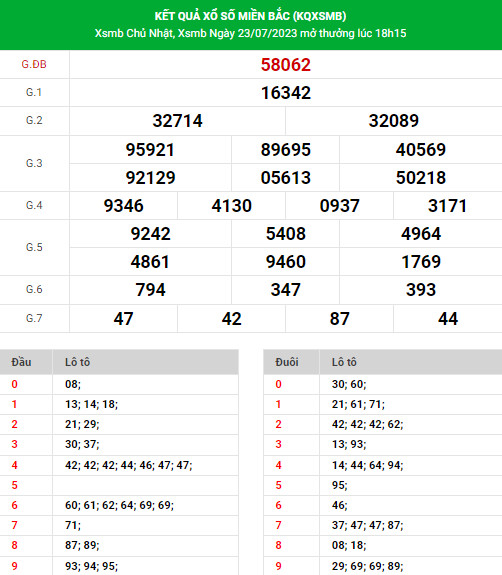Click the G.ĐB row label
The height and width of the screenshot is (575, 502).
coord(34,65)
